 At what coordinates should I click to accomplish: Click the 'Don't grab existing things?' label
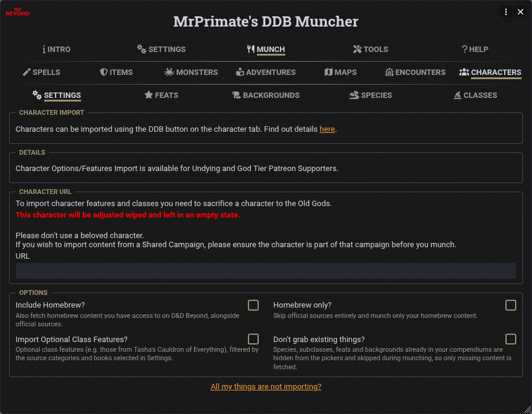(x=319, y=340)
